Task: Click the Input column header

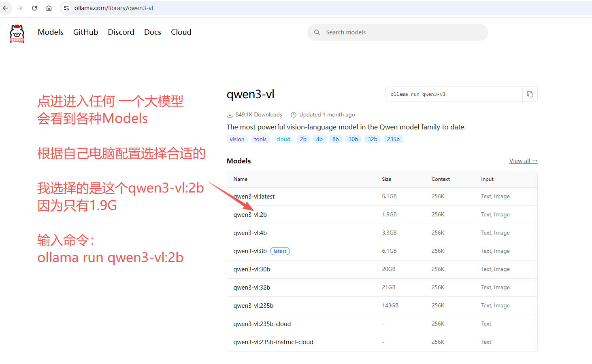Action: (487, 179)
